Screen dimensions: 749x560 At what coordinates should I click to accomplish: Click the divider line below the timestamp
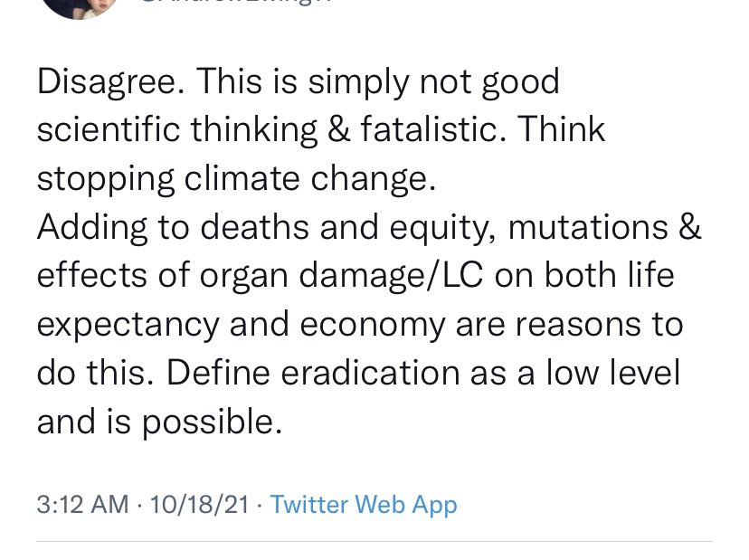click(x=374, y=542)
